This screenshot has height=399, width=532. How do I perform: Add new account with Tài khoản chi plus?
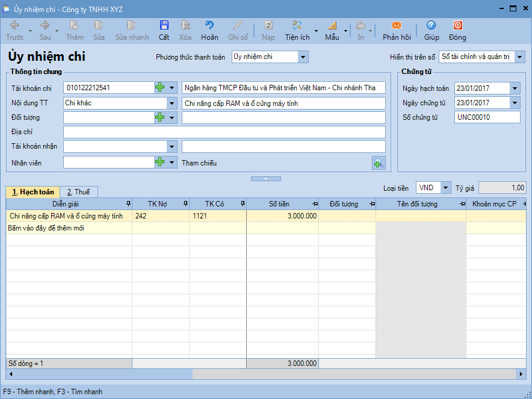(x=159, y=88)
